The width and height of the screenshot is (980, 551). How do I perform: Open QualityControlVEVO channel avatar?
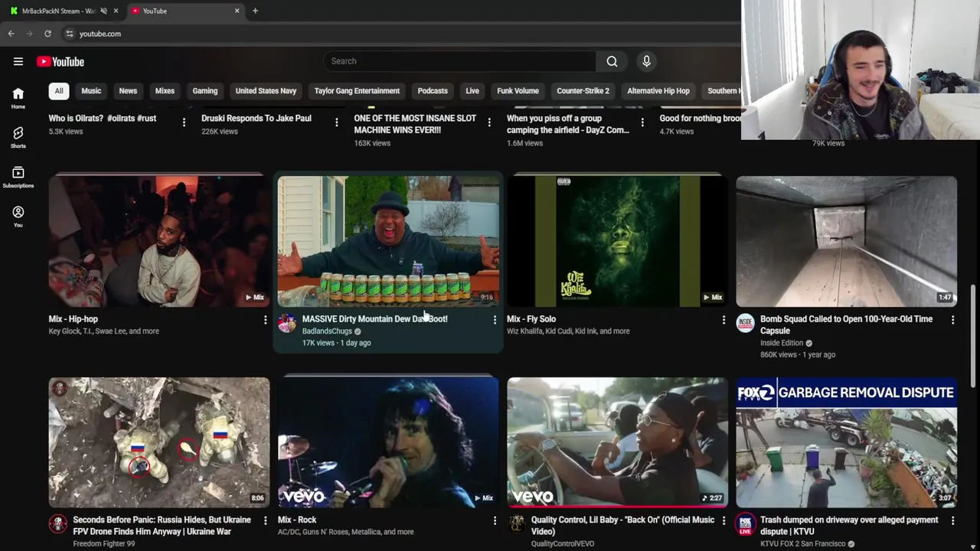517,523
